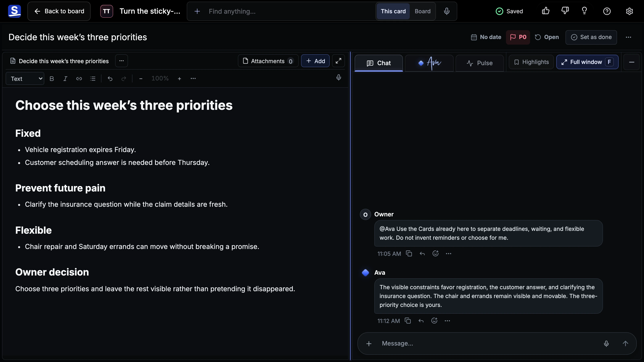
Task: Mark card with Set as done
Action: click(591, 37)
